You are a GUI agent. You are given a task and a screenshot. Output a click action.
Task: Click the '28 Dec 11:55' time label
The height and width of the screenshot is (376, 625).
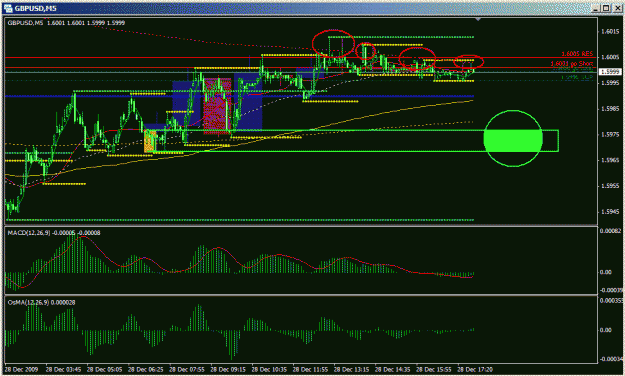click(311, 369)
